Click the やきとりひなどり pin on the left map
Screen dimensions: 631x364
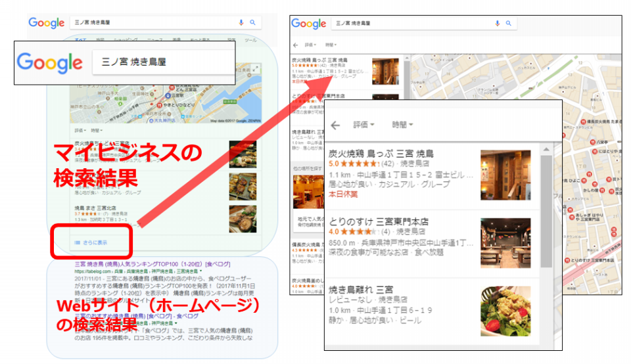click(x=159, y=105)
